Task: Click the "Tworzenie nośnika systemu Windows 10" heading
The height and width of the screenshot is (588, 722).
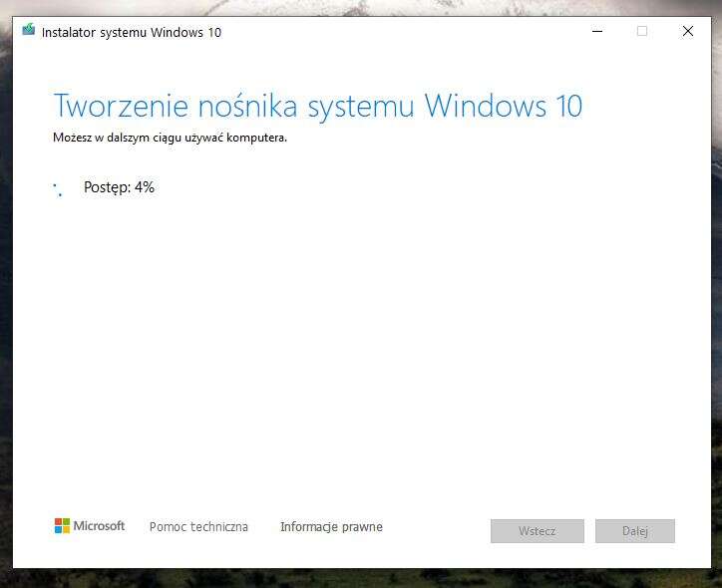Action: point(317,106)
